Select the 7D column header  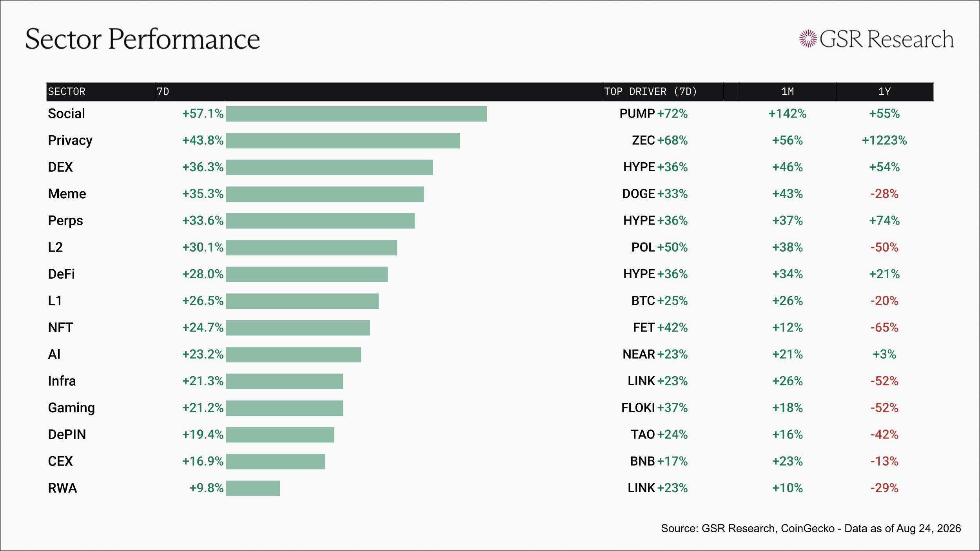163,92
